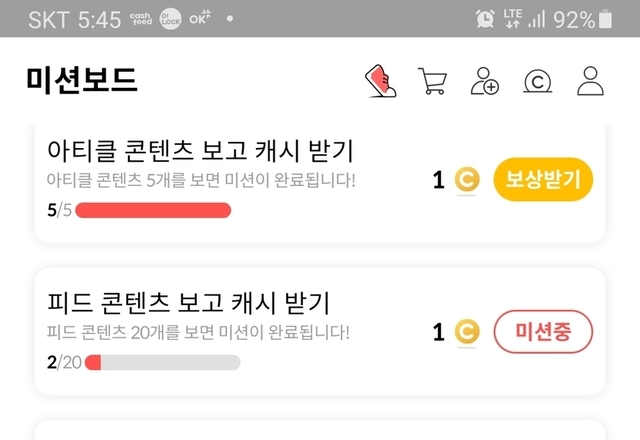
Task: Open 피드 콘텐츠 보고 캐시 받기 mission
Action: pyautogui.click(x=188, y=302)
